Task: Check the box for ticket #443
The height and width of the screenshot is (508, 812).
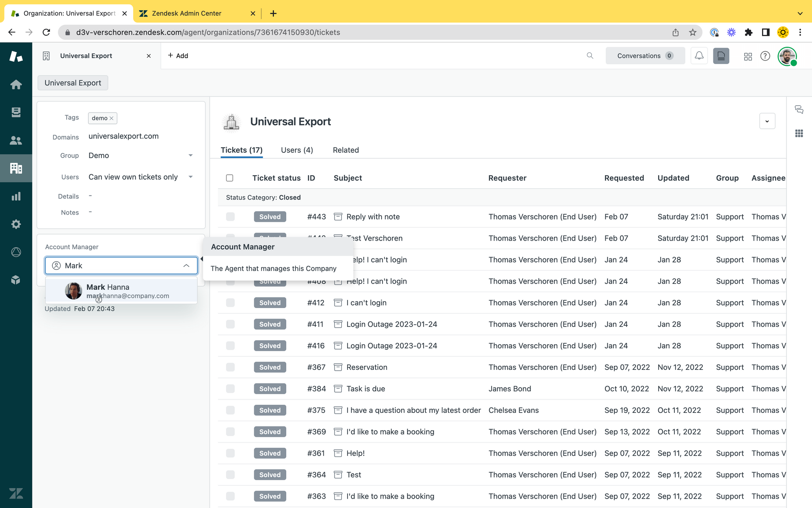Action: [x=230, y=217]
